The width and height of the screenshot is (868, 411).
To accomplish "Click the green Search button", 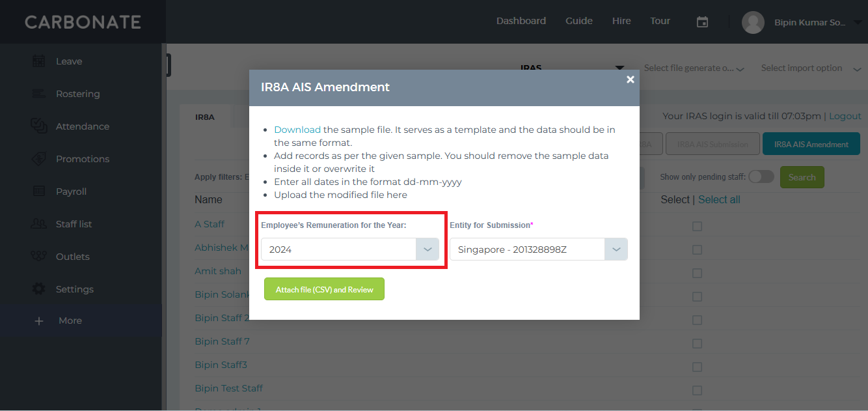I will (x=802, y=177).
